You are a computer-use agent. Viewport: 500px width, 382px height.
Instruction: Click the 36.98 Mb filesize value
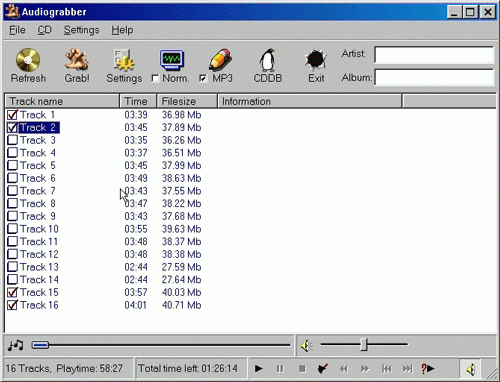tap(181, 115)
